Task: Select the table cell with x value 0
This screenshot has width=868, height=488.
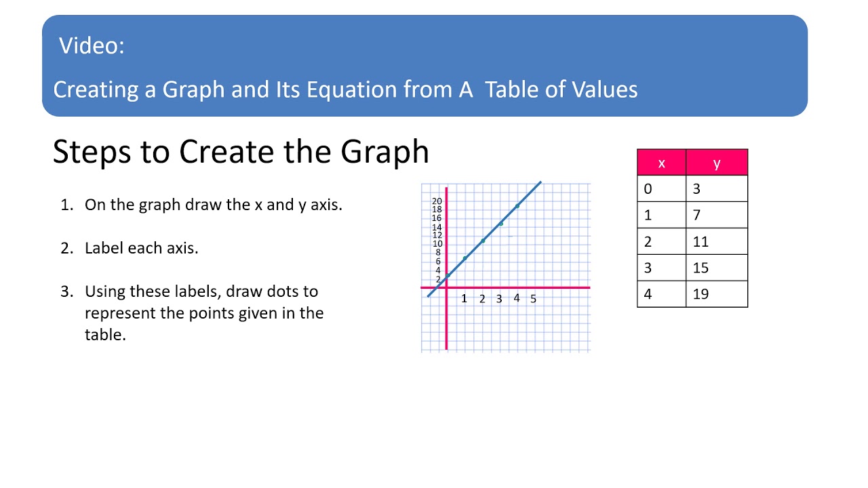Action: 661,189
